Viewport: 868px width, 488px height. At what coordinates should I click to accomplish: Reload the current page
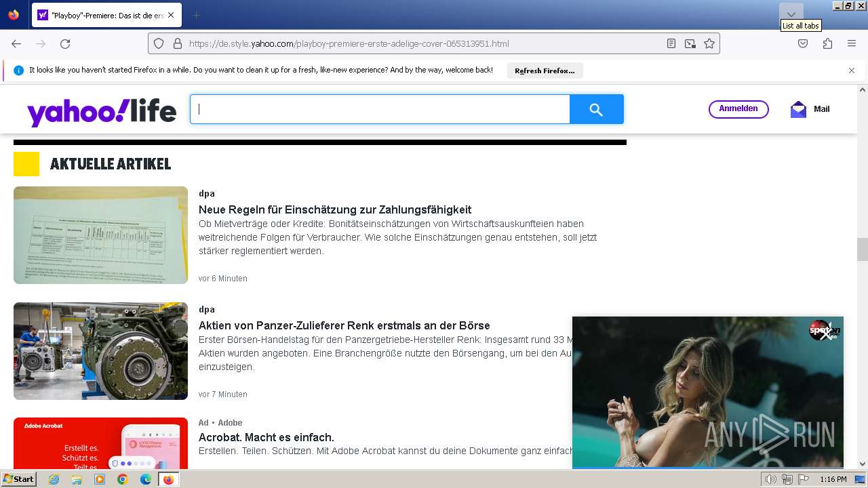(x=65, y=43)
